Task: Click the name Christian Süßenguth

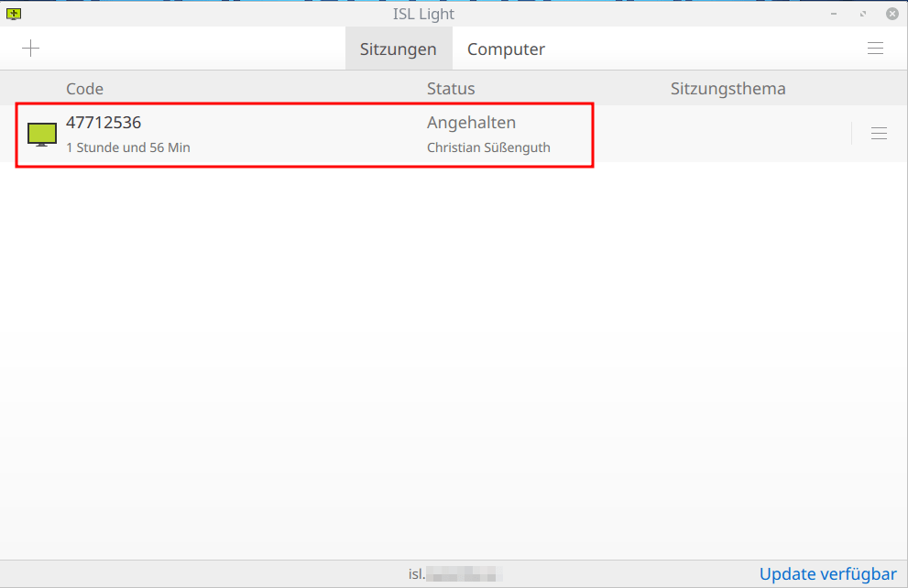Action: 488,147
